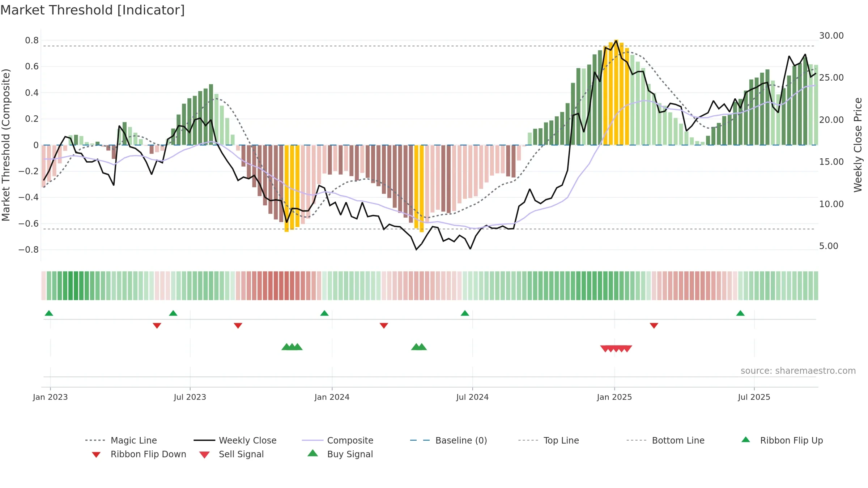Click the source: sharemaestro.com text
Viewport: 868px width, 488px height.
coord(798,371)
